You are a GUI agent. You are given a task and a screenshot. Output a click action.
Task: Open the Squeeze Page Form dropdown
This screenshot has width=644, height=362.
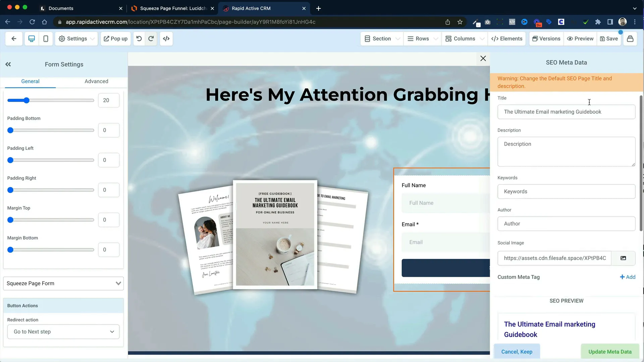point(63,283)
